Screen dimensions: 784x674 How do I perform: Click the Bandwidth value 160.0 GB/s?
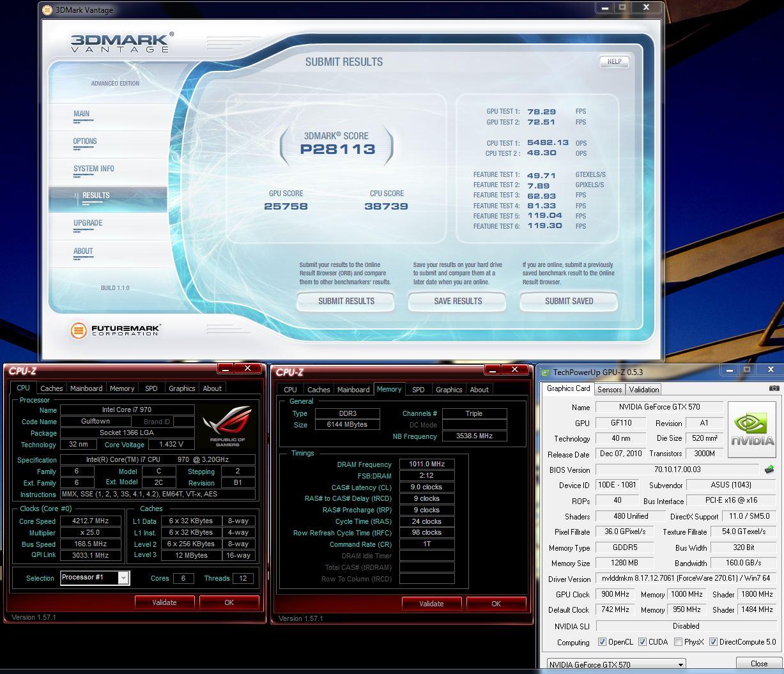(x=744, y=563)
